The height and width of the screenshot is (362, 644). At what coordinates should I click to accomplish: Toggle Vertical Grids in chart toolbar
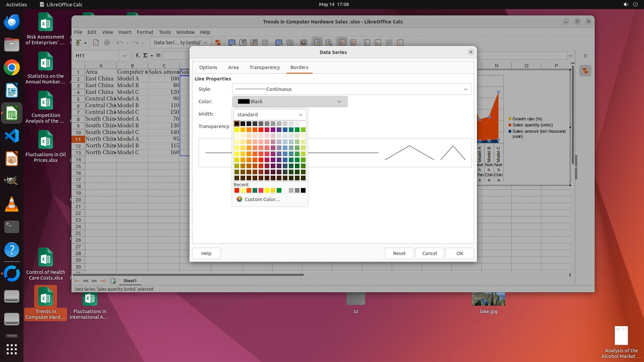coord(353,43)
